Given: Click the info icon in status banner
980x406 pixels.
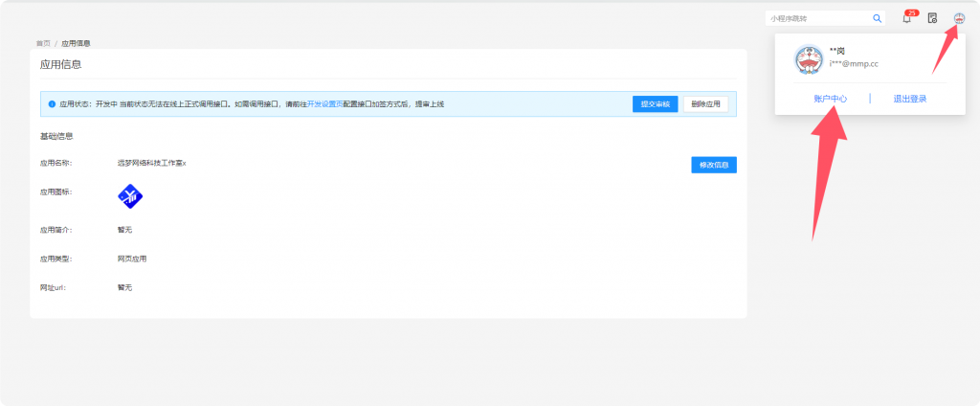Looking at the screenshot, I should pyautogui.click(x=52, y=103).
